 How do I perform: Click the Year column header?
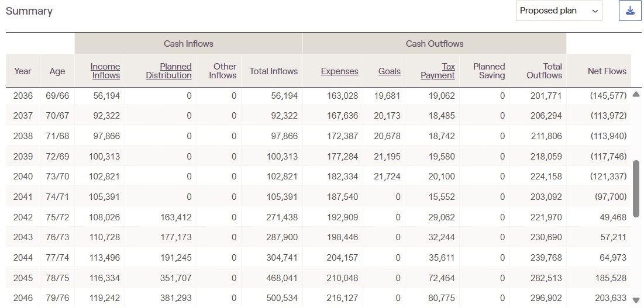click(x=23, y=71)
